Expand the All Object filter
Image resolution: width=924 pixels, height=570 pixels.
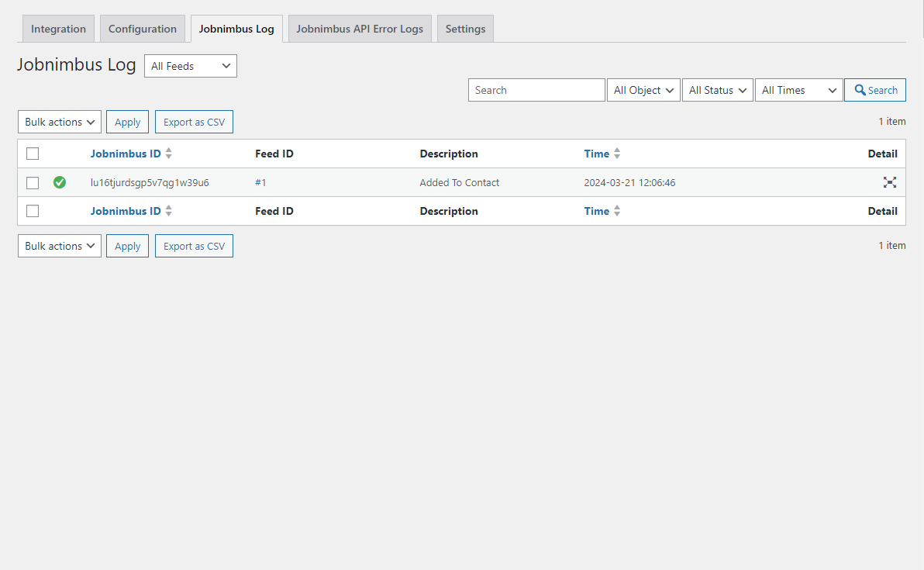643,90
